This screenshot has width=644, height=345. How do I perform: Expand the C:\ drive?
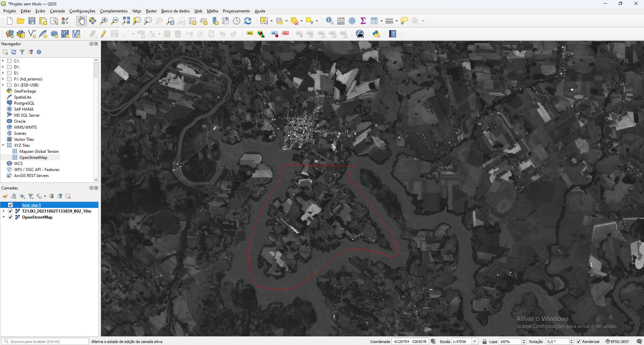pos(3,61)
